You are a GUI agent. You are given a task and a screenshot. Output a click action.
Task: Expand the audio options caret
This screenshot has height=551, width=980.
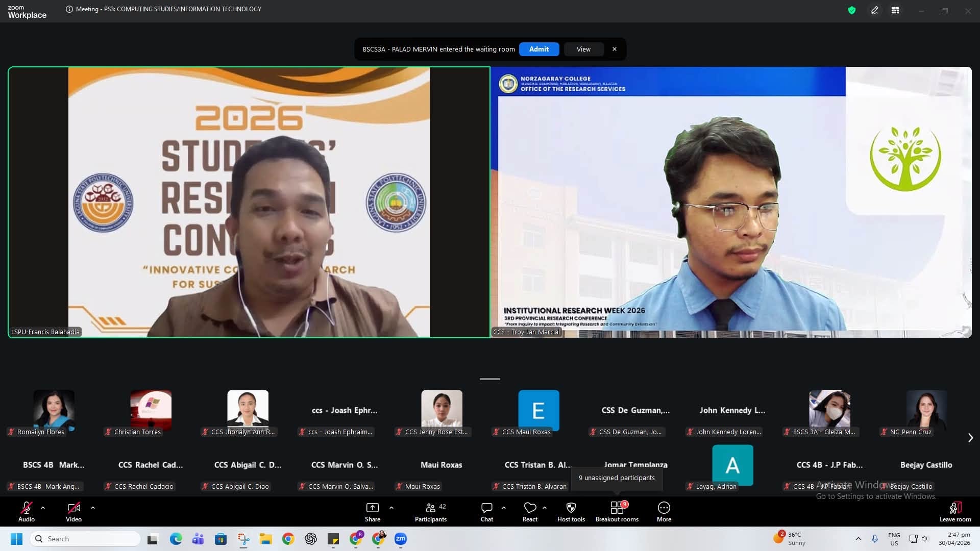click(x=43, y=508)
